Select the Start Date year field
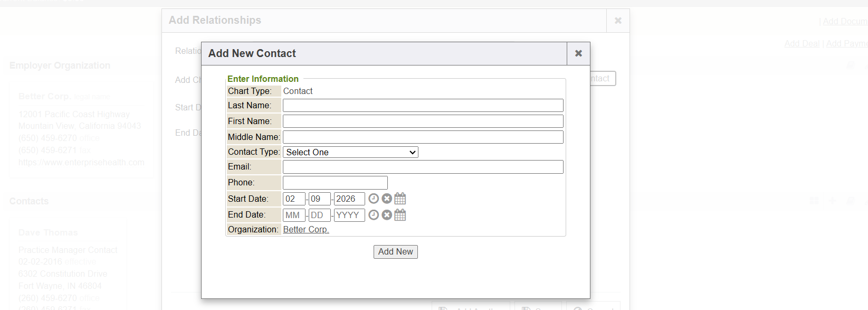The width and height of the screenshot is (868, 310). (x=349, y=199)
